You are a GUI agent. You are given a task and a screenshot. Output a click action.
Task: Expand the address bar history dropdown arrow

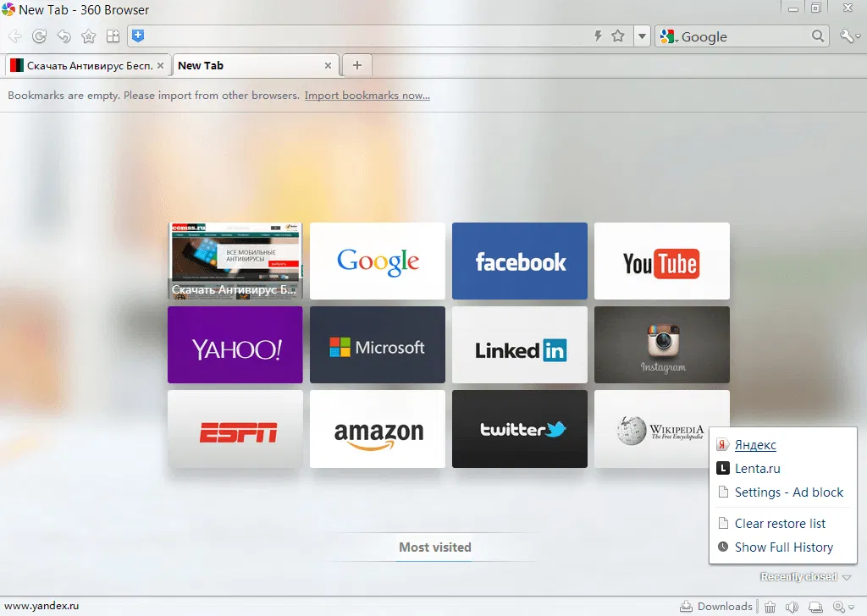click(642, 36)
